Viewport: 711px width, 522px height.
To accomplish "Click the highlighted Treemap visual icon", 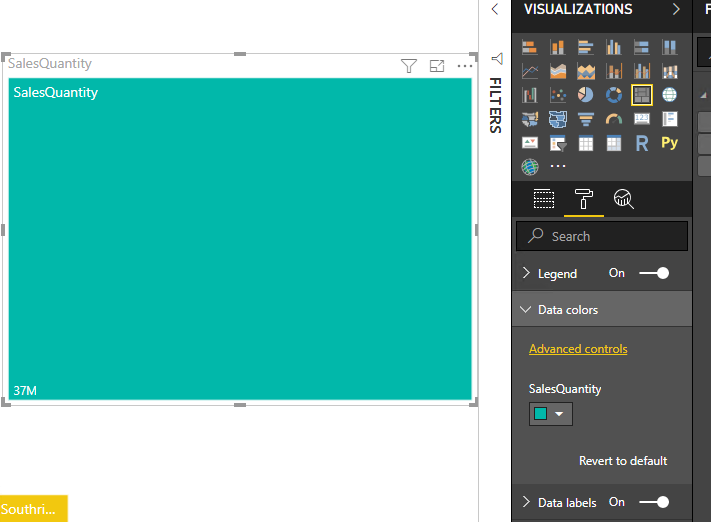I will coord(642,95).
